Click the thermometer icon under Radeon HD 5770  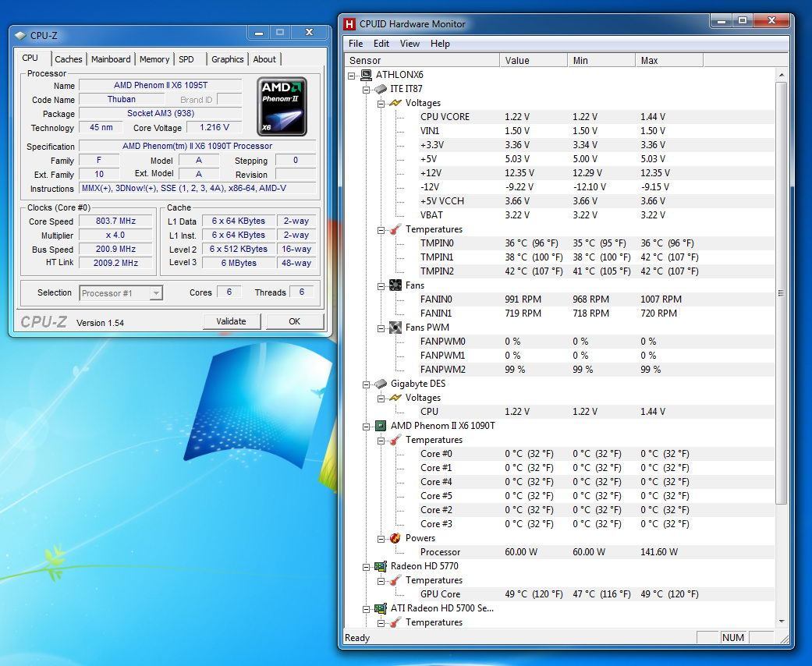click(x=395, y=580)
